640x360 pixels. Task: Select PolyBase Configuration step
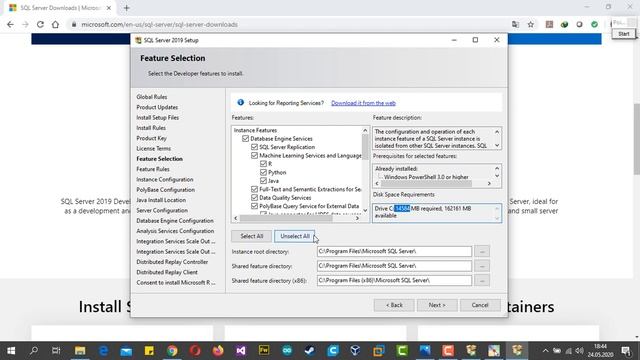point(165,190)
